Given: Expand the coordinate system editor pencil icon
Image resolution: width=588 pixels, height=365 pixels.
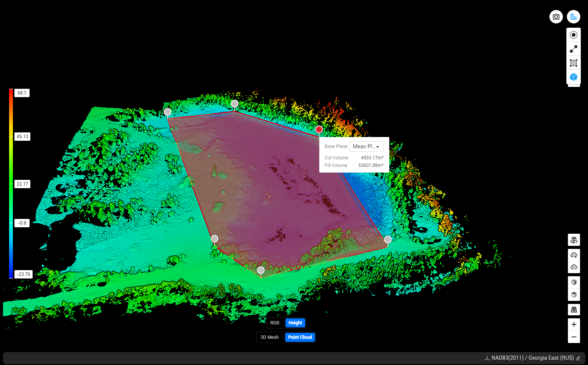Looking at the screenshot, I should 579,357.
